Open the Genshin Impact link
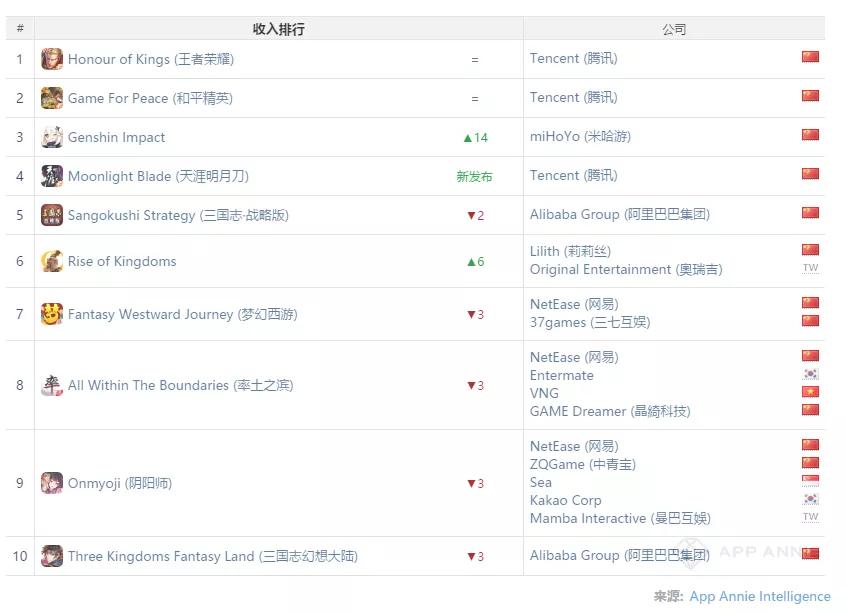Image resolution: width=846 pixels, height=613 pixels. pyautogui.click(x=117, y=137)
